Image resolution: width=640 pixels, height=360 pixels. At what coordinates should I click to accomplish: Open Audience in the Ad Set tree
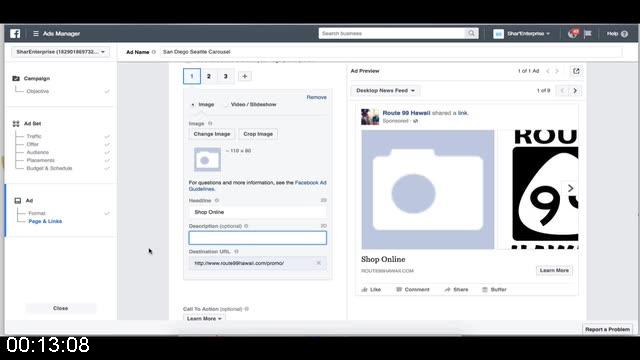(x=38, y=152)
